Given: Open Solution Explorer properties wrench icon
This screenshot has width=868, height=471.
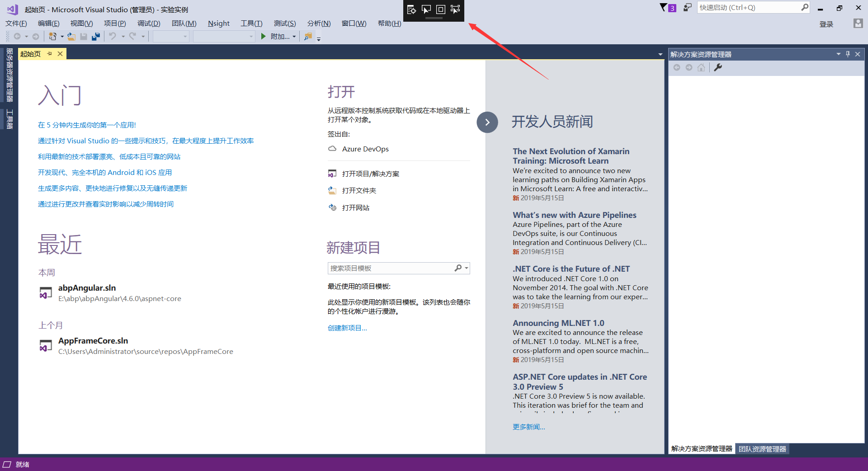Looking at the screenshot, I should coord(718,67).
